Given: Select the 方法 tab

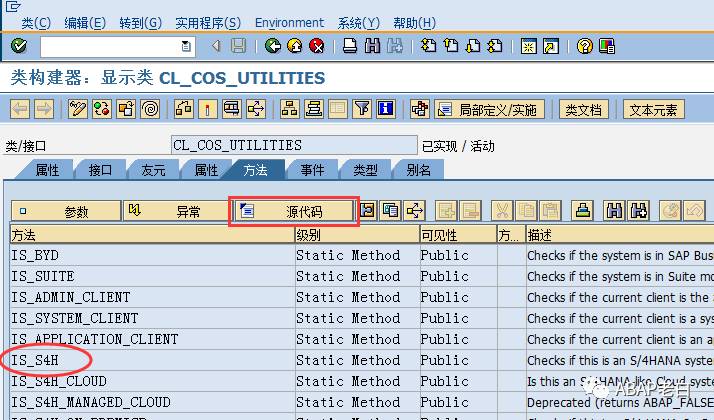Looking at the screenshot, I should tap(255, 170).
